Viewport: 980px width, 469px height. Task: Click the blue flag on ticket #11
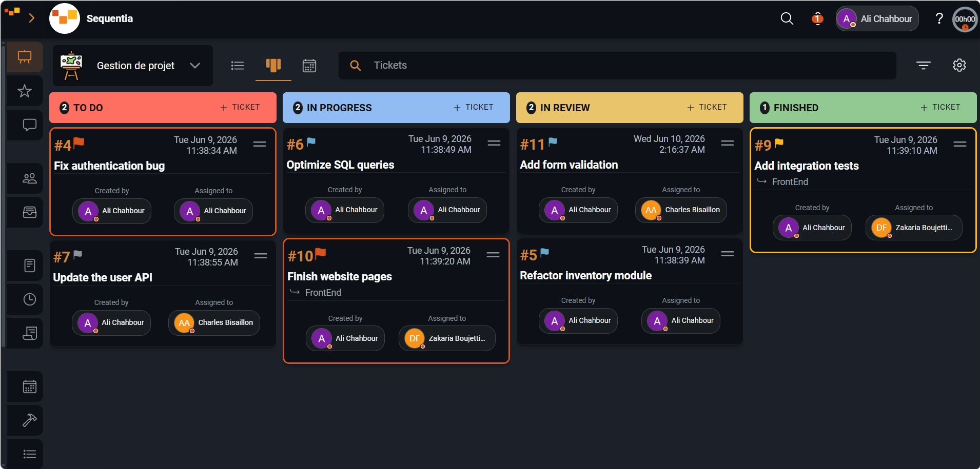coord(553,142)
